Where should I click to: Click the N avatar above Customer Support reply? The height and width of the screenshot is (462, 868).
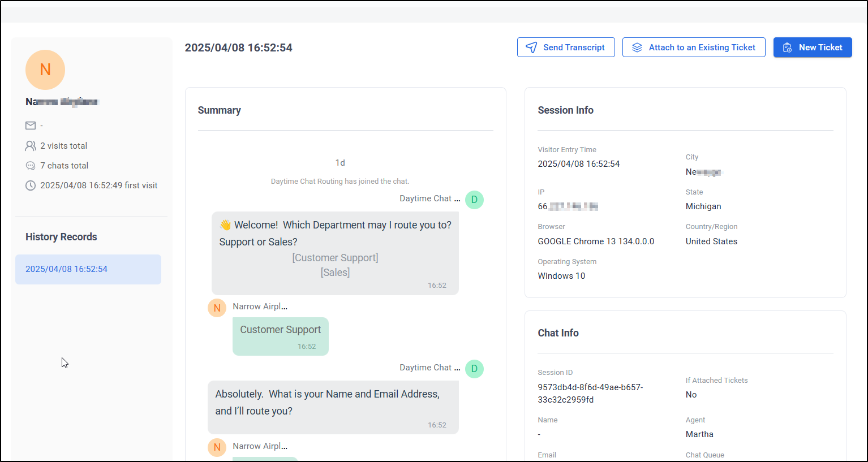pos(217,308)
